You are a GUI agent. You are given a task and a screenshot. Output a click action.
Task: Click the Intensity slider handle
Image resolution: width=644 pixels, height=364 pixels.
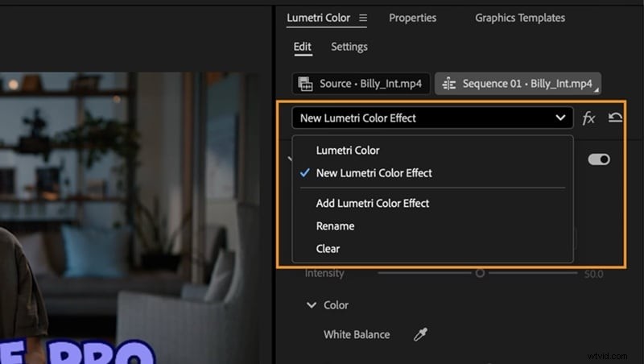[x=480, y=273]
